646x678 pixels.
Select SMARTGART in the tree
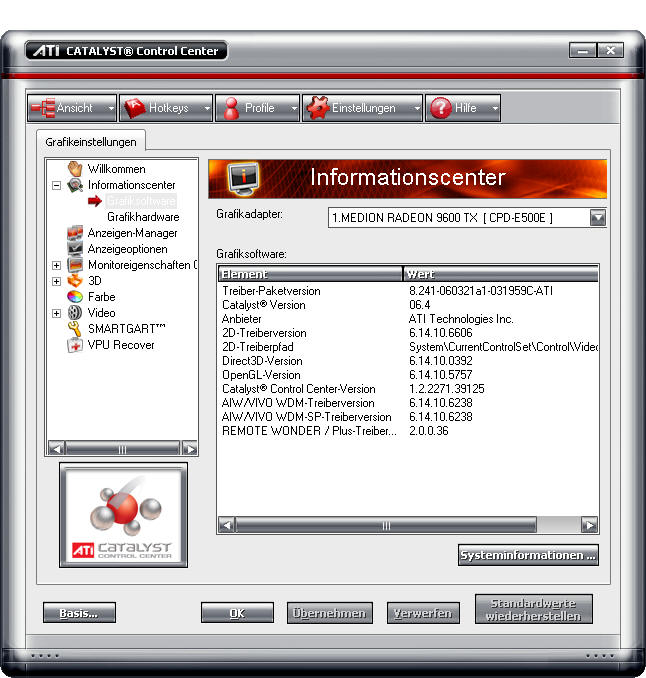tap(126, 329)
